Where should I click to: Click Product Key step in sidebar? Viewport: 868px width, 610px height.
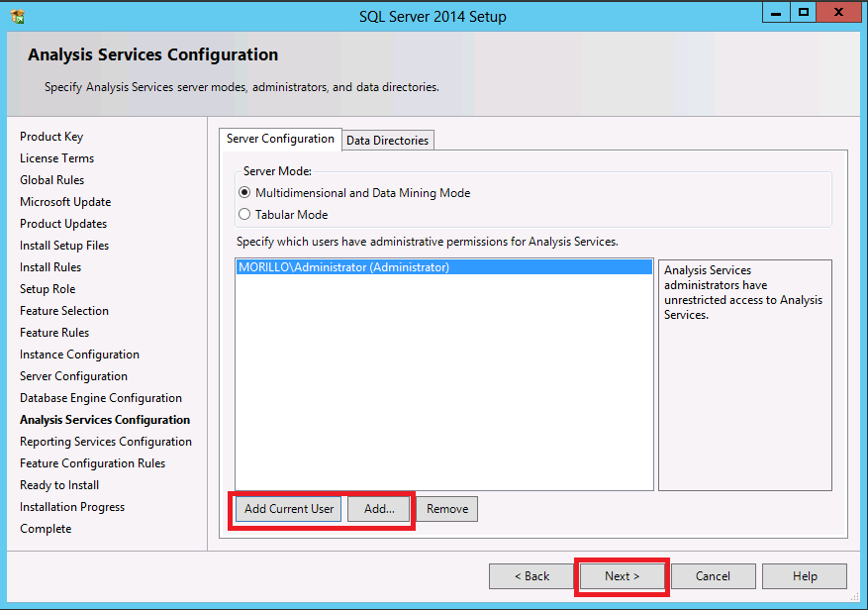tap(51, 137)
